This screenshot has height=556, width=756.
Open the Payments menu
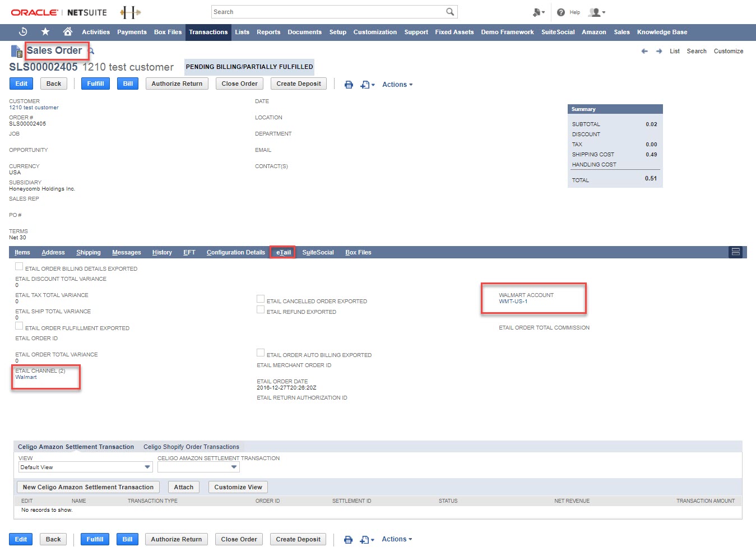(132, 32)
